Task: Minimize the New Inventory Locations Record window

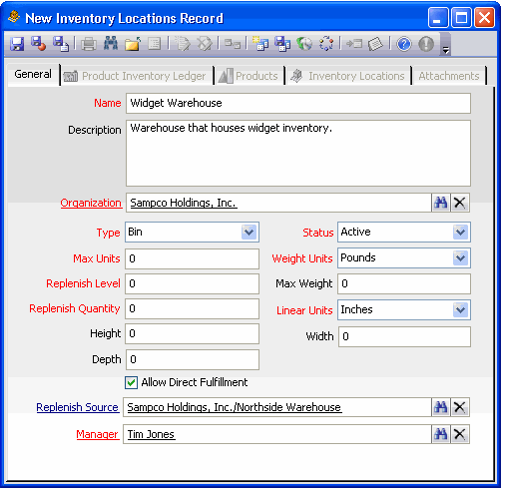Action: click(438, 18)
